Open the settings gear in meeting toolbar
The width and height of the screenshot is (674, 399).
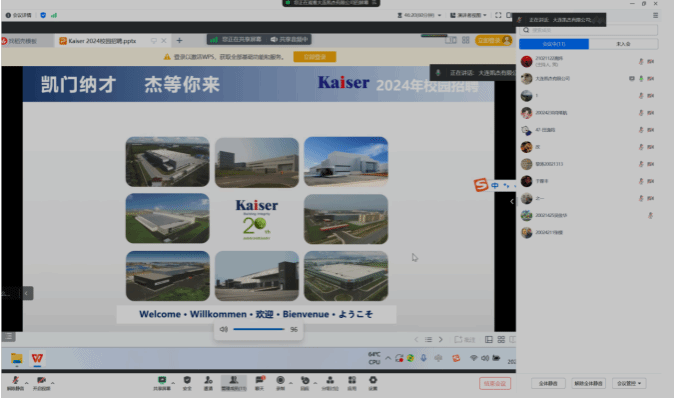click(x=373, y=382)
